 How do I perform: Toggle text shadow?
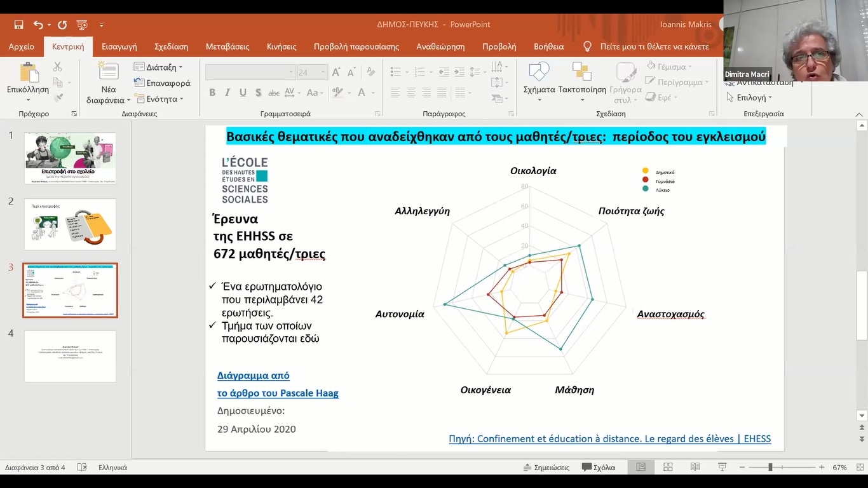[258, 93]
